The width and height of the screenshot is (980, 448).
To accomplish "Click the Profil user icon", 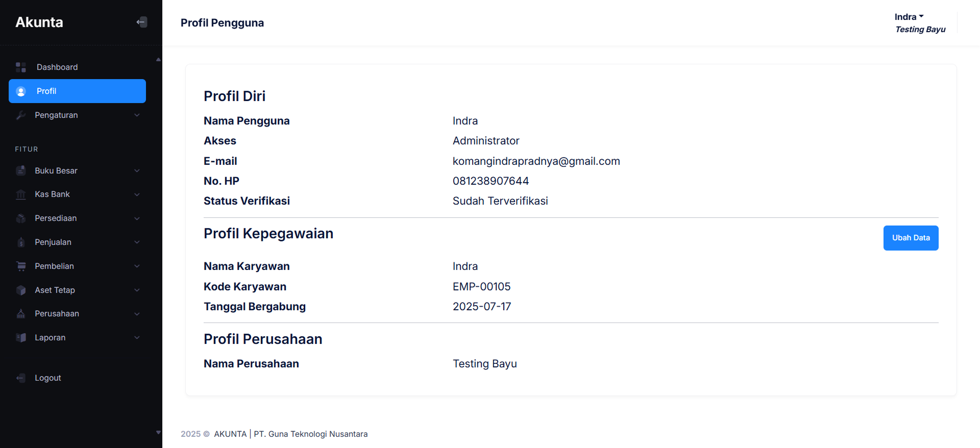I will (x=20, y=91).
